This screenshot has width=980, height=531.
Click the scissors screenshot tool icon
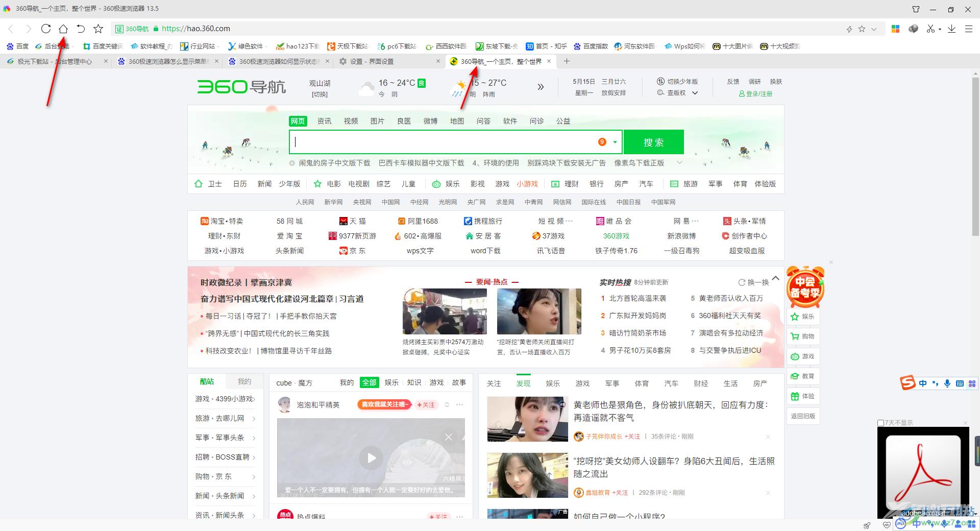[930, 29]
